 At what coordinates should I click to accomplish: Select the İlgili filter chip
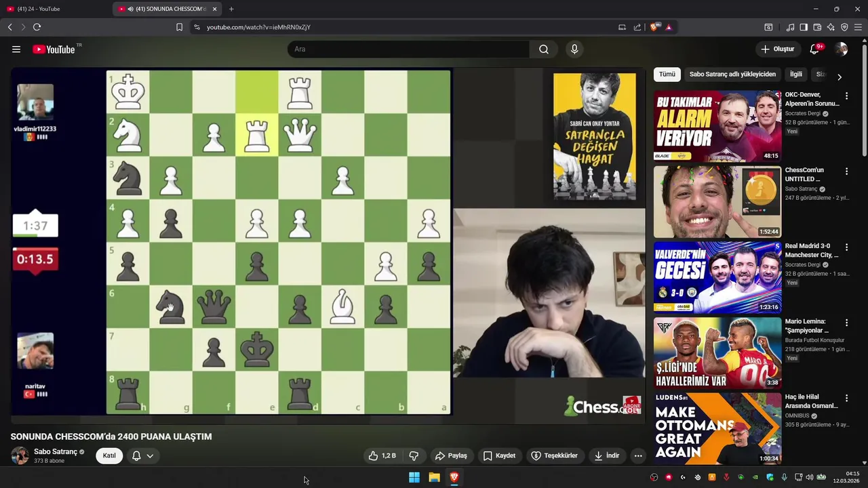tap(796, 74)
